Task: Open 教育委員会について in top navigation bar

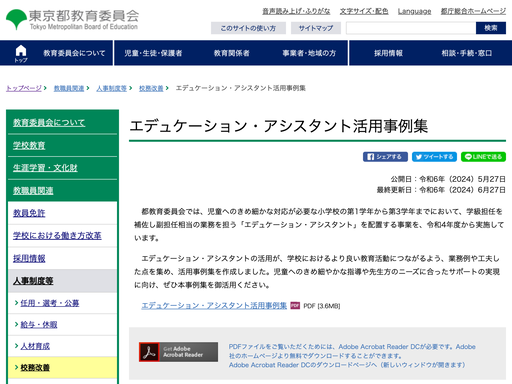Action: (74, 53)
